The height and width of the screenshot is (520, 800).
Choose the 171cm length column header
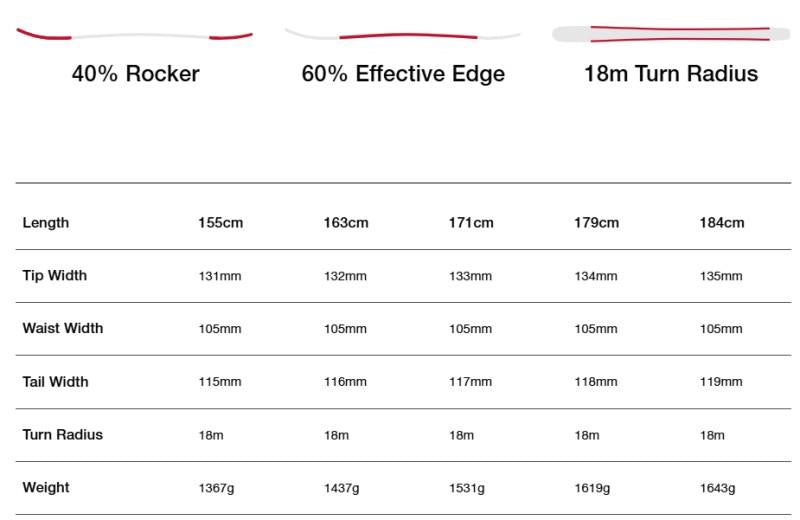tap(471, 222)
